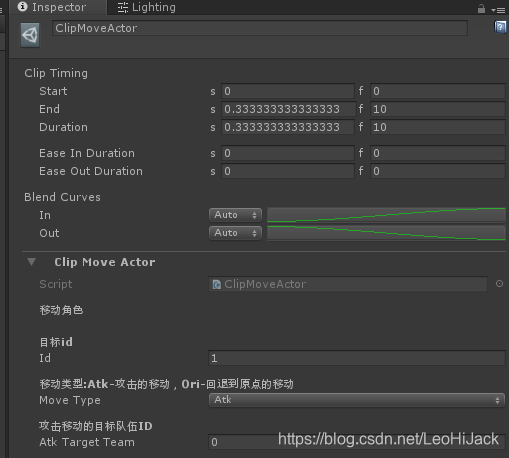509x458 pixels.
Task: Open the Move Type Atk dropdown
Action: click(x=357, y=400)
